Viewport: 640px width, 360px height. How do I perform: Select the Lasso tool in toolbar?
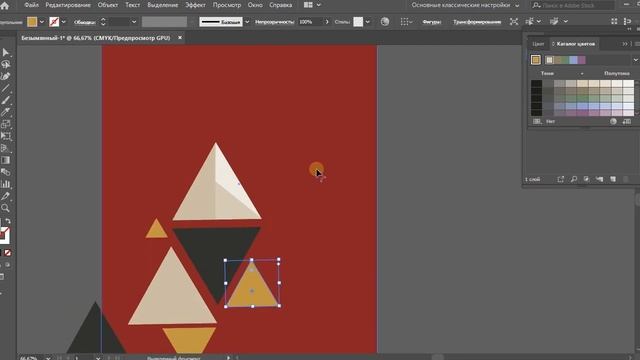6,64
